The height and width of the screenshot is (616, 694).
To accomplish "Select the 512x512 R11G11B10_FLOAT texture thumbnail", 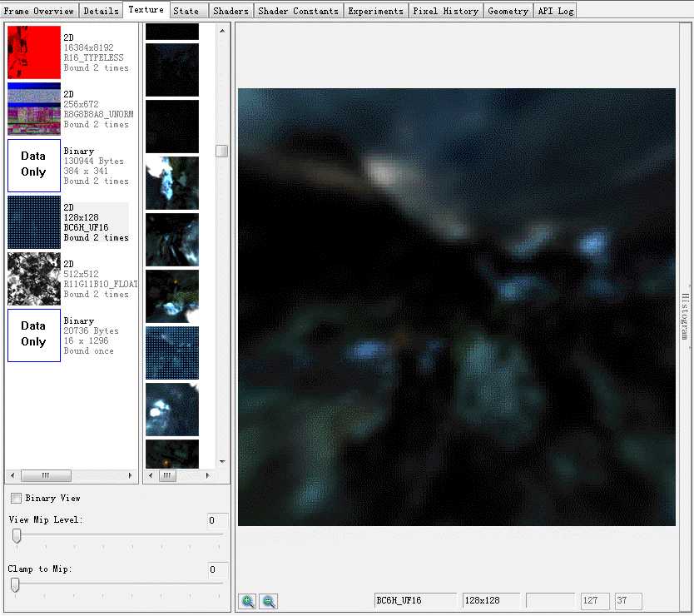I will pos(34,279).
